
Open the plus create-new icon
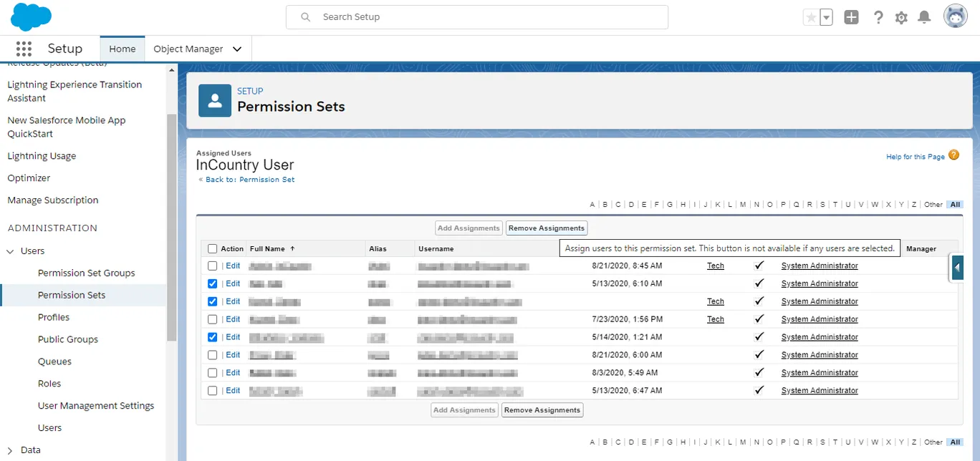click(x=851, y=16)
